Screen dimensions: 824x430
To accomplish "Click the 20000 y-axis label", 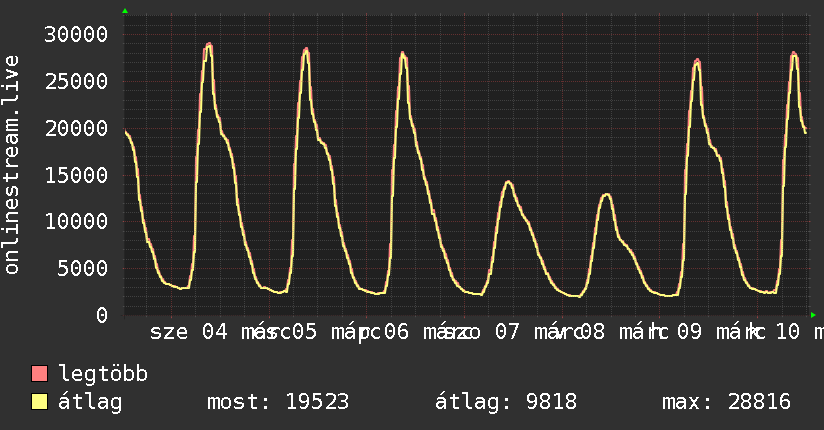I will (76, 128).
